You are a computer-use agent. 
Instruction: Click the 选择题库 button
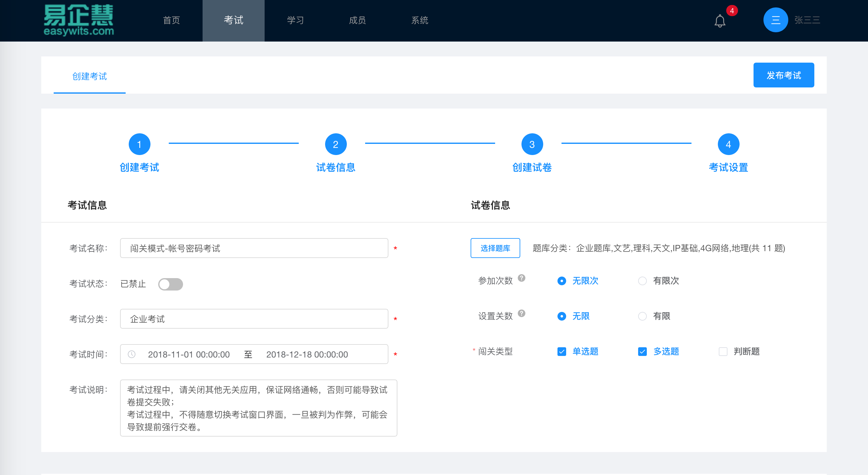(495, 248)
